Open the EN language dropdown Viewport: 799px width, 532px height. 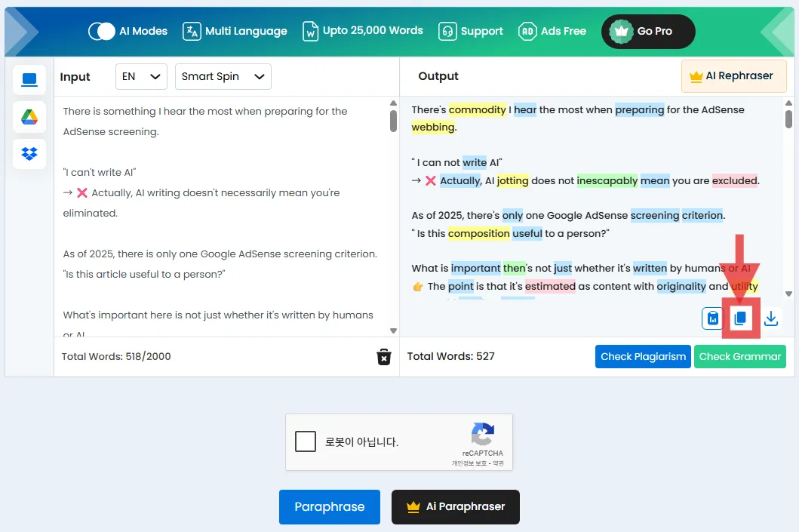point(141,76)
